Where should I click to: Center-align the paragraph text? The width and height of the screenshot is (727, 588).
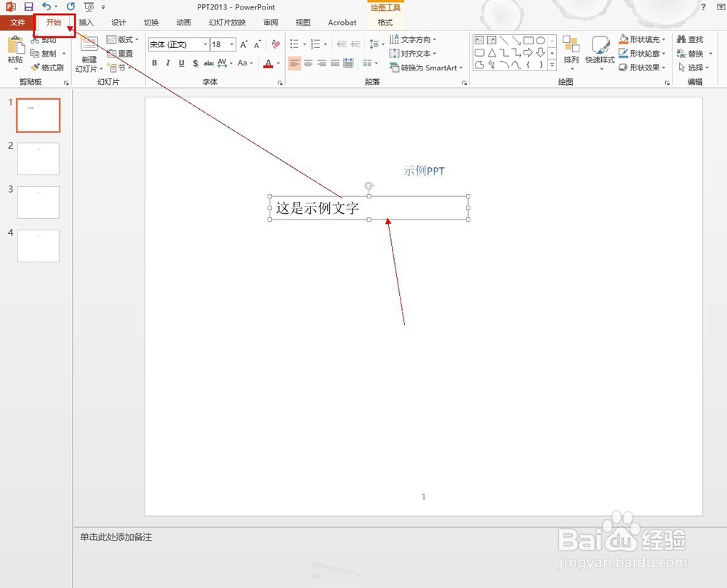[308, 63]
